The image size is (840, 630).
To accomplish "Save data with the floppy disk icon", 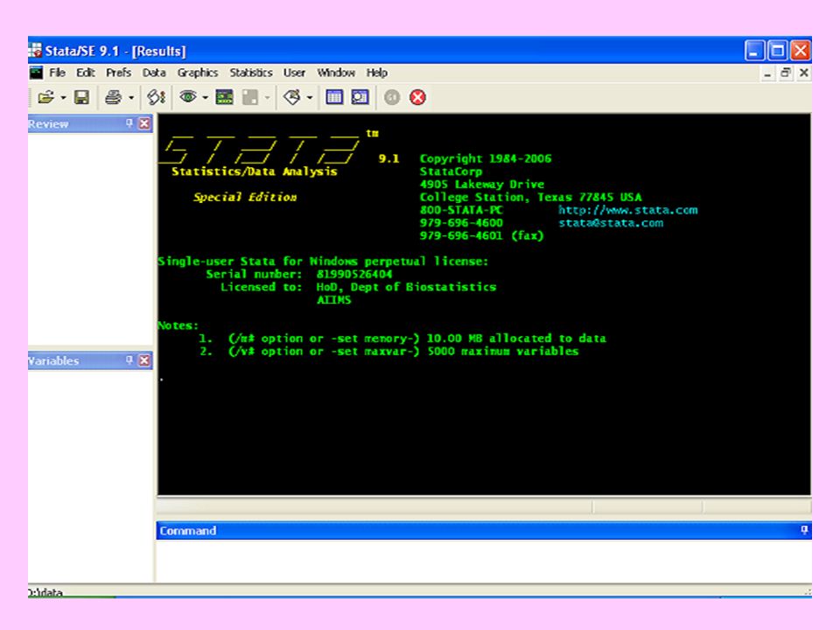I will [x=81, y=97].
